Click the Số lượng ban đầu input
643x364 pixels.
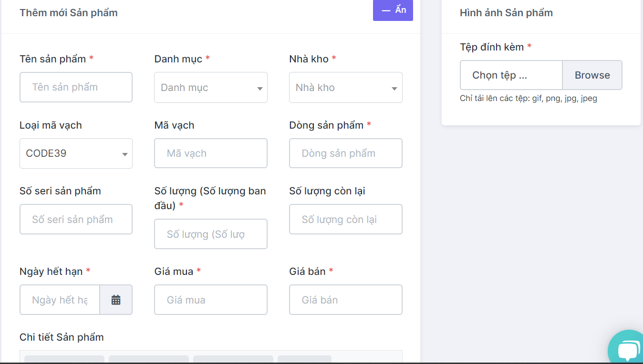(x=211, y=234)
